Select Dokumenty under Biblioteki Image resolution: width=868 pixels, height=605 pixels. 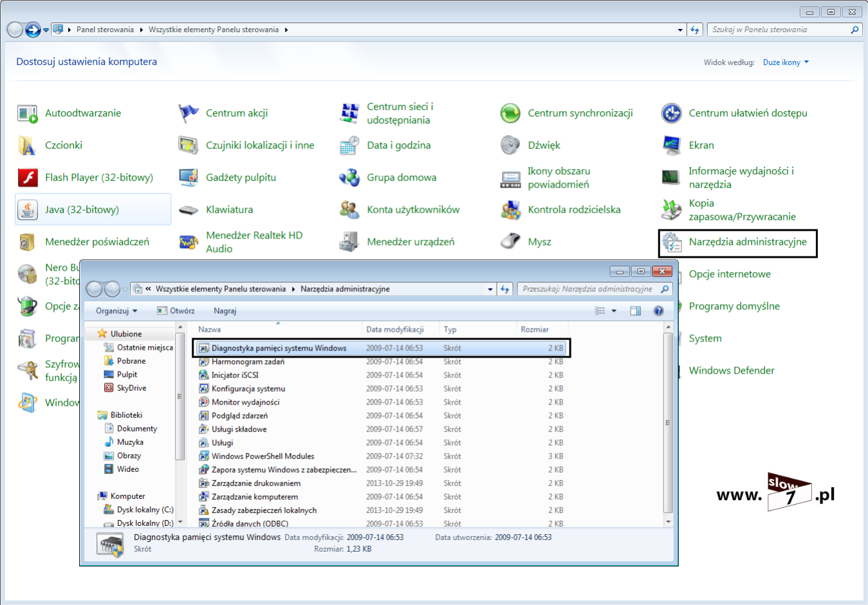137,428
